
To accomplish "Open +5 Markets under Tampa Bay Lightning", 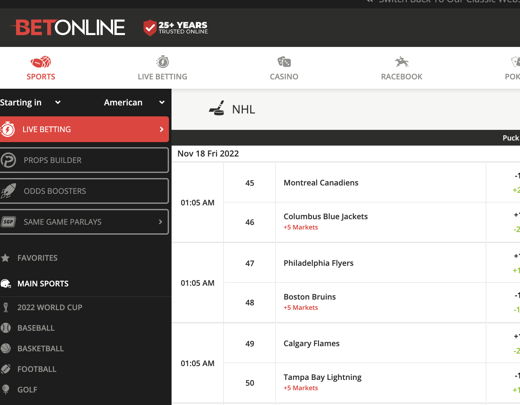I will (301, 388).
